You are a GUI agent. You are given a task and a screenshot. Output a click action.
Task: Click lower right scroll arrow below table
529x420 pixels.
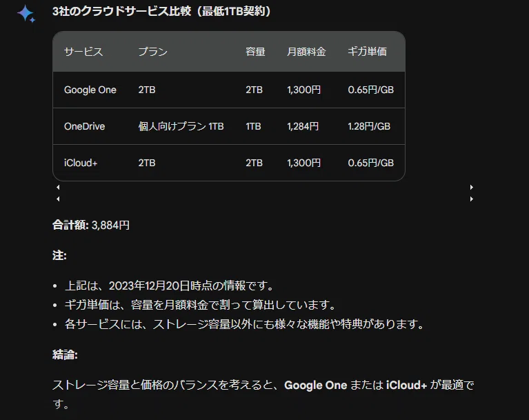coord(471,199)
